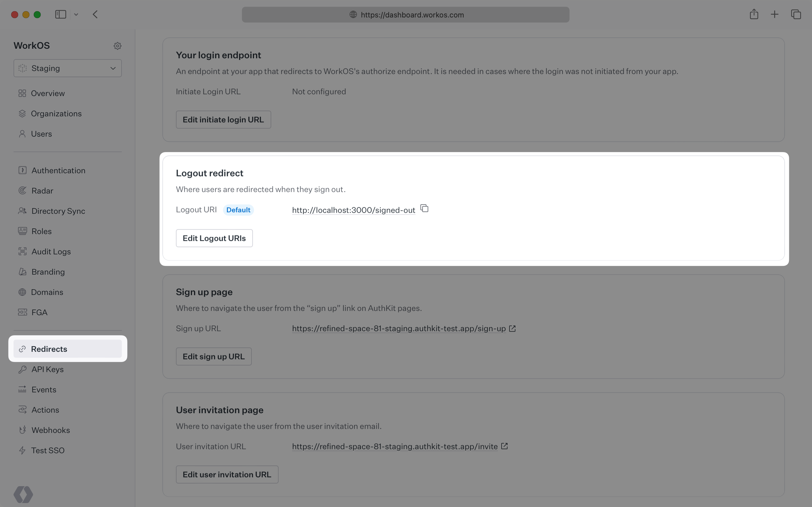The width and height of the screenshot is (812, 507).
Task: Click the Branding paintbrush icon
Action: [22, 272]
